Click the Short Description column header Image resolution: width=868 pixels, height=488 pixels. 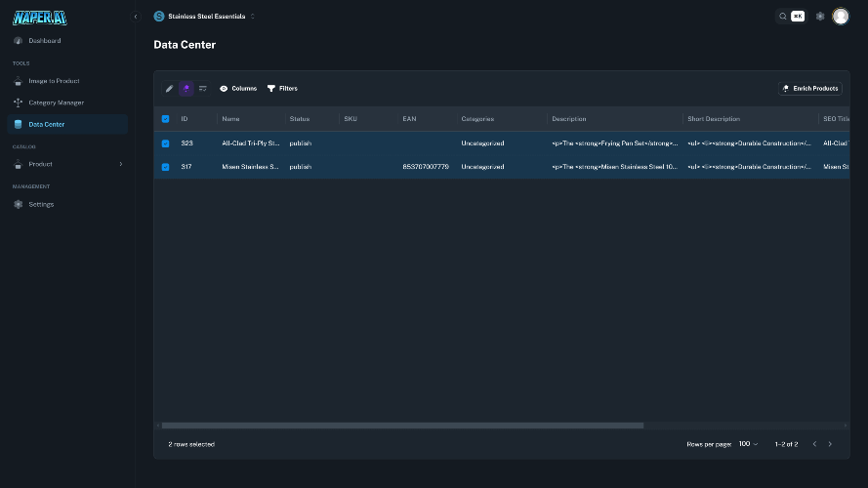(x=714, y=119)
